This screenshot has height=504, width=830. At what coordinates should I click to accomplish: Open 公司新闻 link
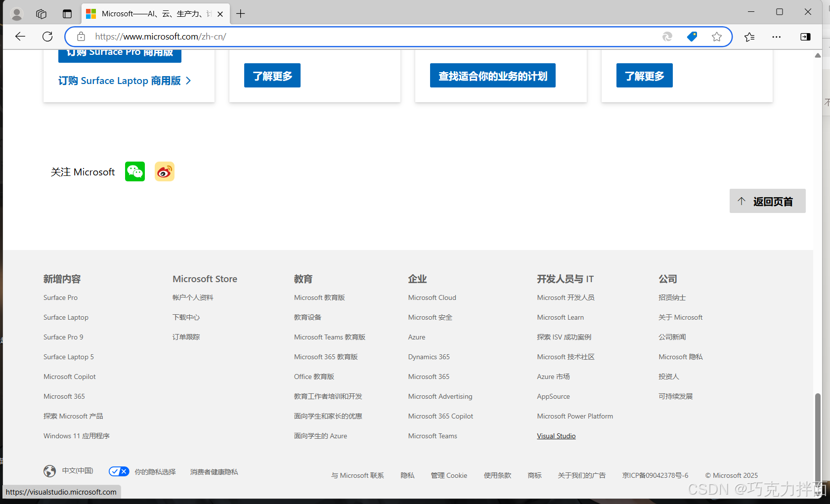pyautogui.click(x=672, y=337)
